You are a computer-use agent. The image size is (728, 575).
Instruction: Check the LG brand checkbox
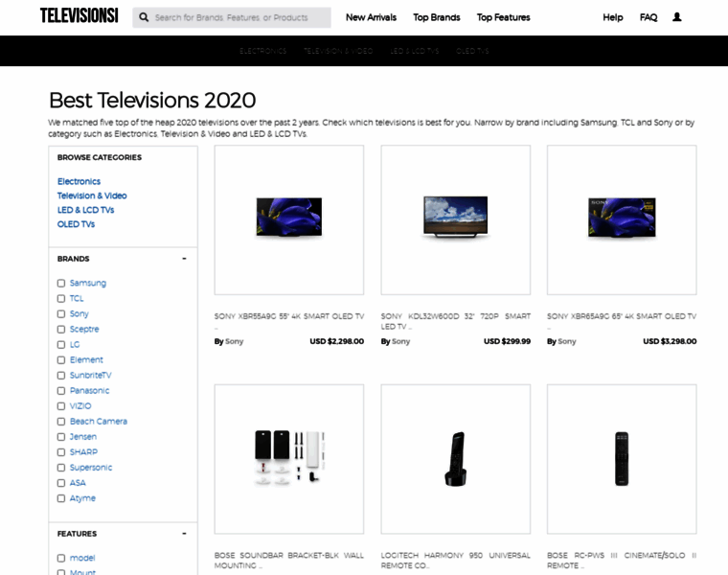point(60,345)
